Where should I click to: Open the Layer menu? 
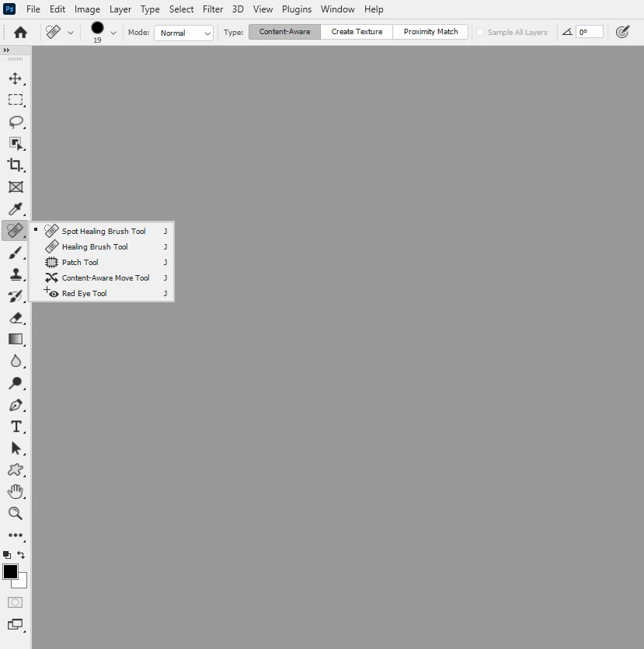120,9
